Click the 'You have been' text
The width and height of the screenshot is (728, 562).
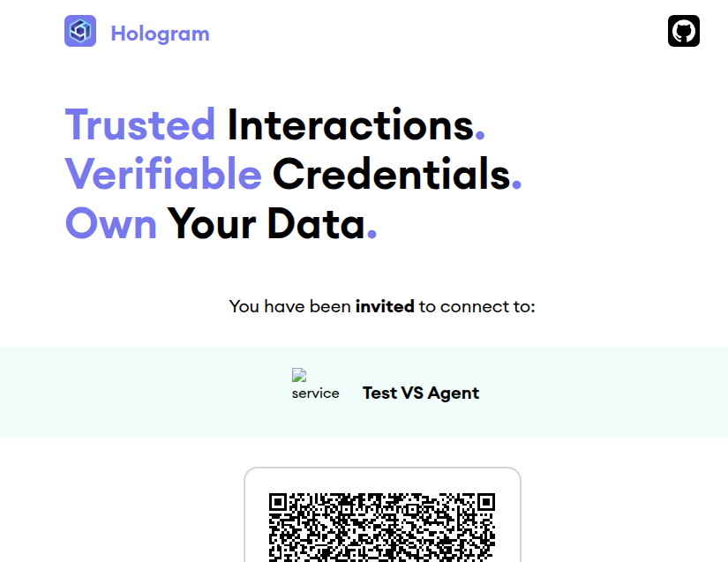(289, 306)
